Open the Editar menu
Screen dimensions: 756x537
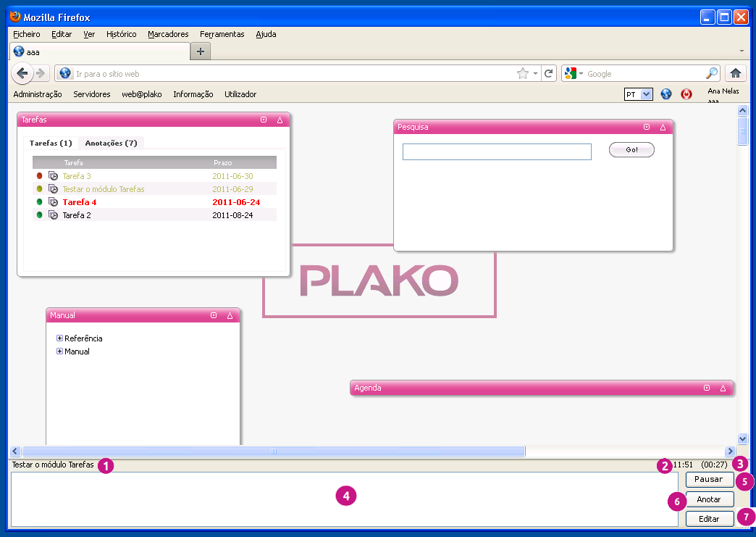point(62,34)
